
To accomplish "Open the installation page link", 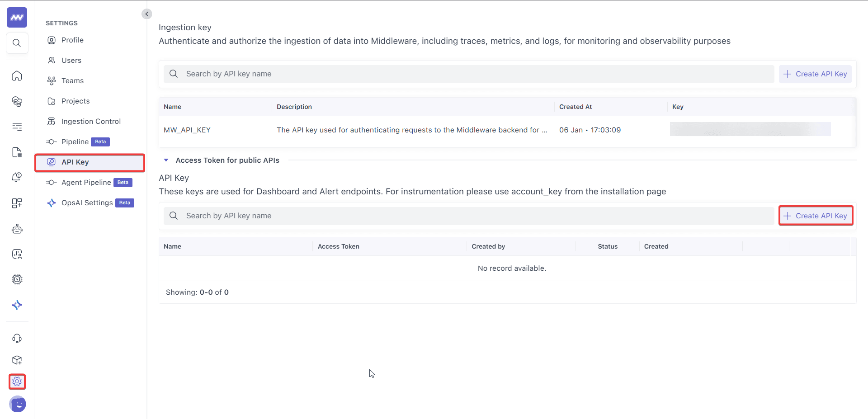I will click(x=623, y=191).
